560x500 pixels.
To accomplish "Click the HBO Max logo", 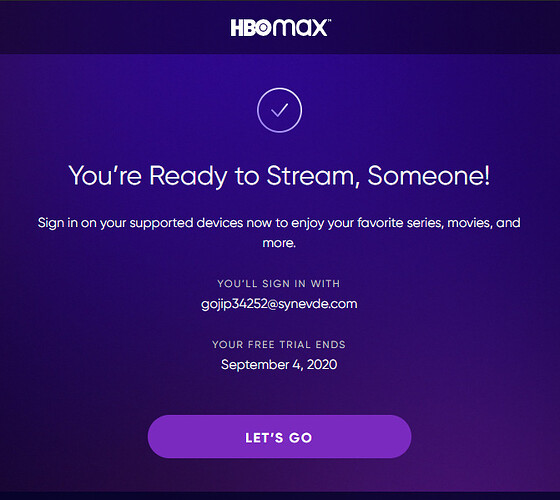I will click(280, 28).
